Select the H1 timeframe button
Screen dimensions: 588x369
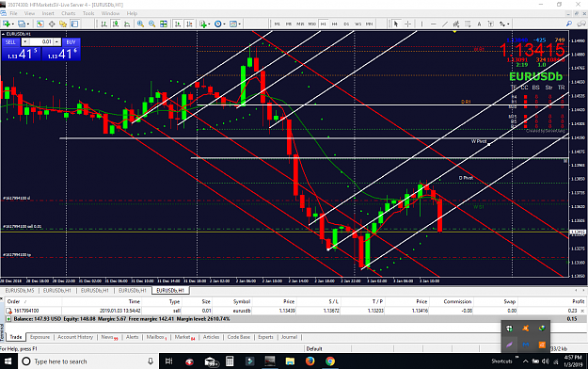(x=323, y=24)
